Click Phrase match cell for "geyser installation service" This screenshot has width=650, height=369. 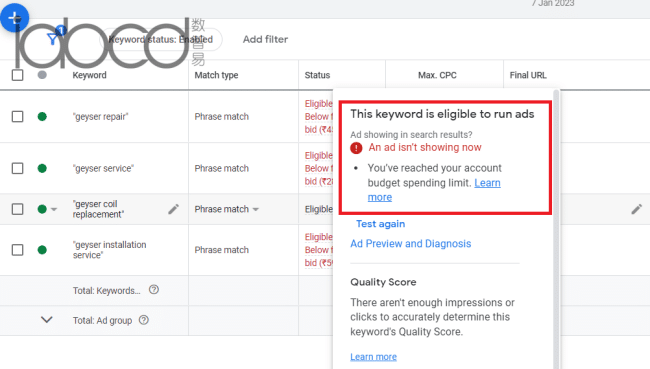click(222, 250)
